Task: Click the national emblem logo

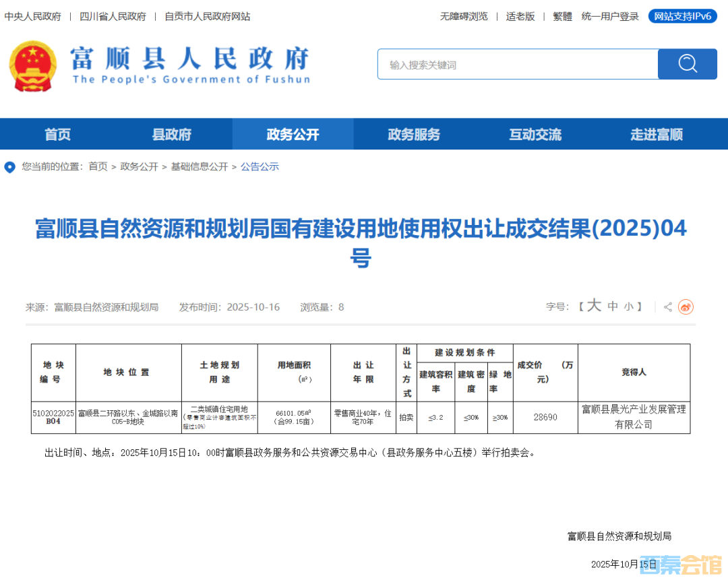Action: [x=33, y=66]
